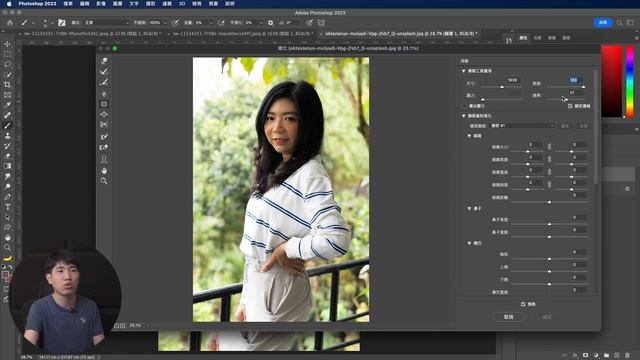The height and width of the screenshot is (360, 640).
Task: Open the opacity 100% dropdown arrow
Action: point(165,23)
